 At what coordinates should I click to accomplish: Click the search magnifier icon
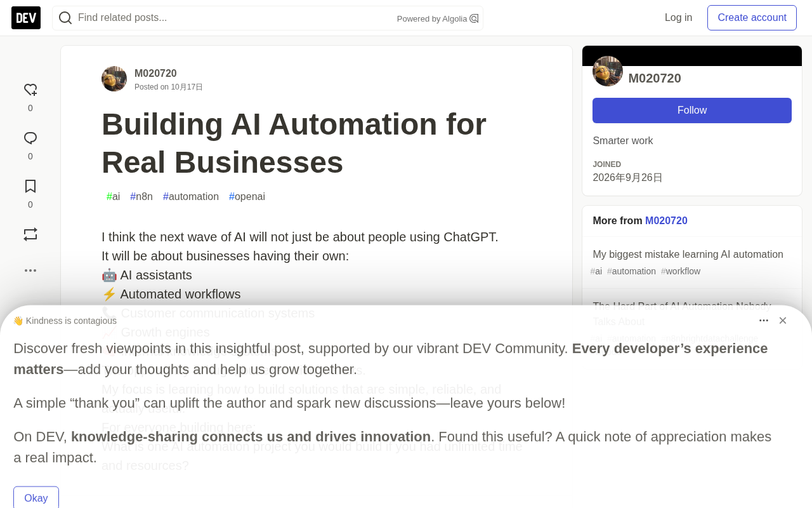65,18
